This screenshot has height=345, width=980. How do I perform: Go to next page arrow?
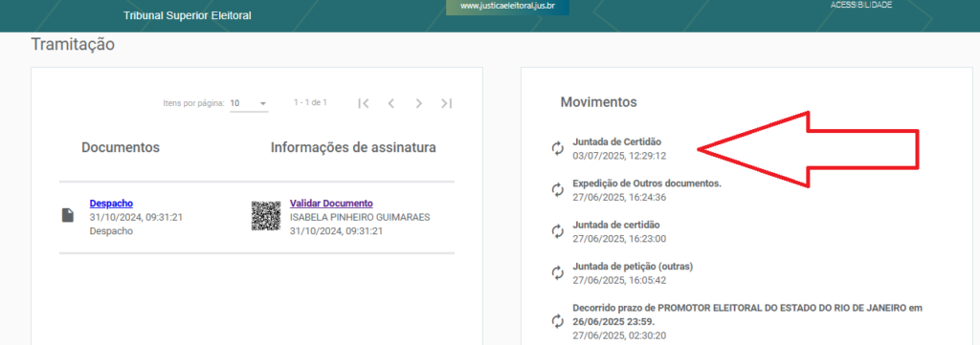point(419,103)
